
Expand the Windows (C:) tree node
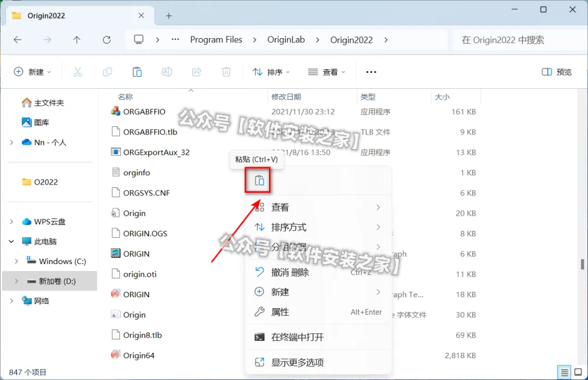click(x=16, y=261)
